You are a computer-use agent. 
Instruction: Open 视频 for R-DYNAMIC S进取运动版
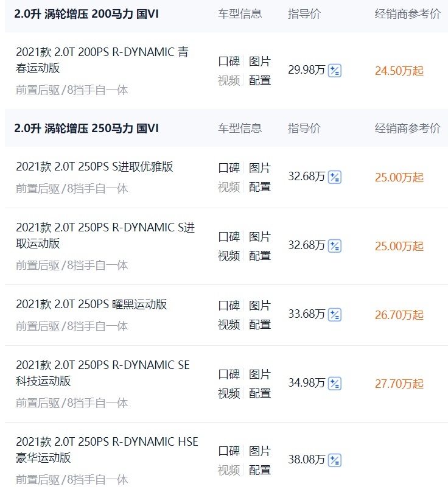point(229,256)
